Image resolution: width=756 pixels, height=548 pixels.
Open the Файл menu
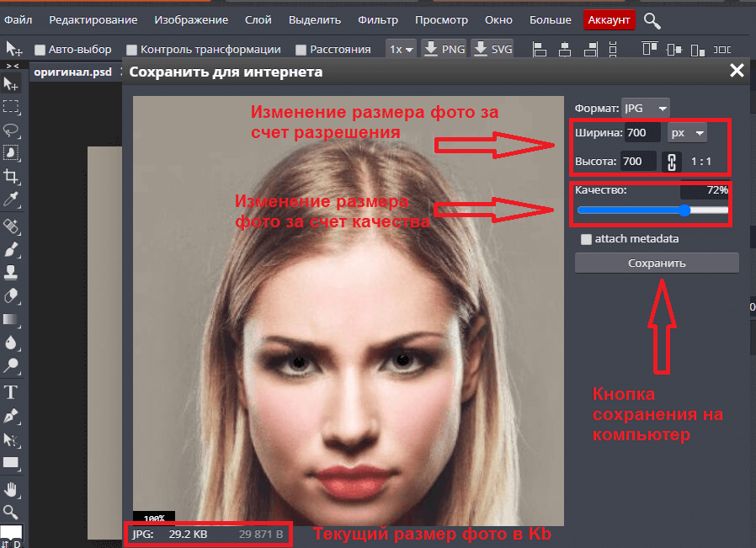pyautogui.click(x=19, y=19)
